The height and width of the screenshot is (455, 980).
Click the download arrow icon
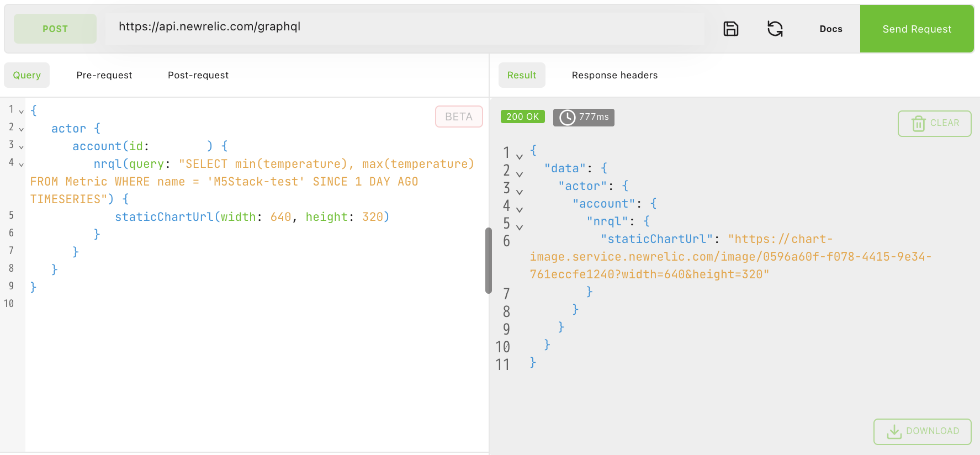[894, 432]
